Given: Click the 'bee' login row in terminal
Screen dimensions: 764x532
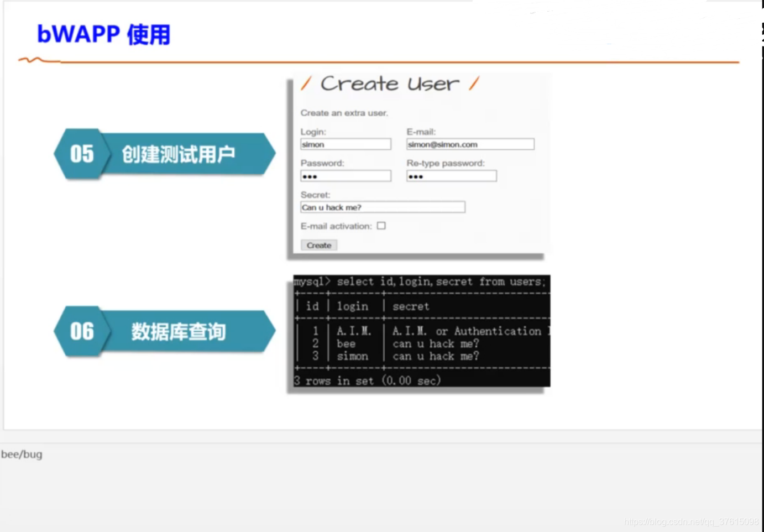Looking at the screenshot, I should point(346,344).
